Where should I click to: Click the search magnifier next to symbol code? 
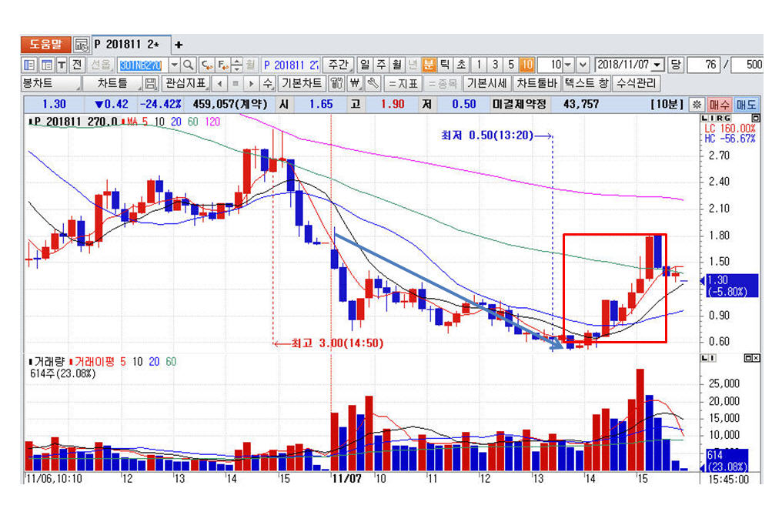point(189,65)
